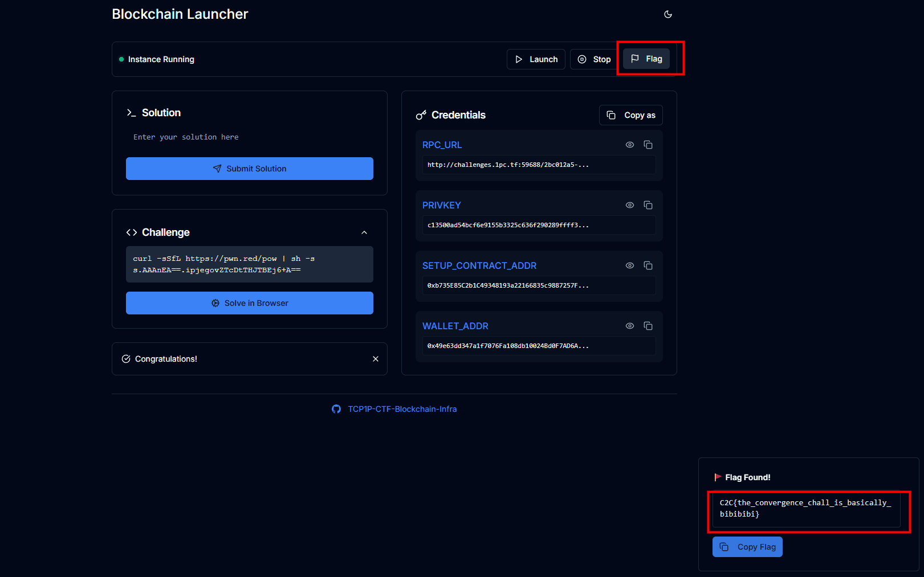This screenshot has height=577, width=924.
Task: Click Solve in Browser button
Action: (250, 303)
